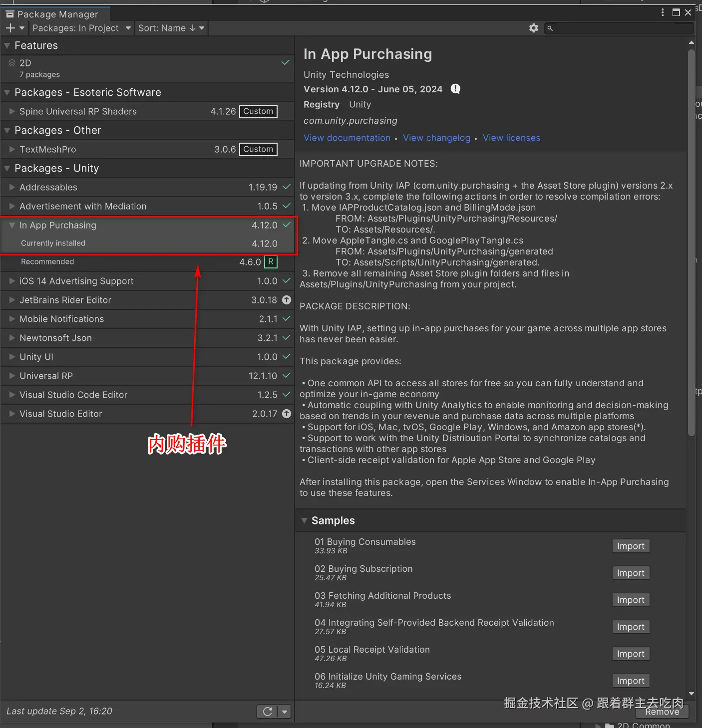Screen dimensions: 702x728
Task: Import 02 Buying Subscription sample
Action: (631, 573)
